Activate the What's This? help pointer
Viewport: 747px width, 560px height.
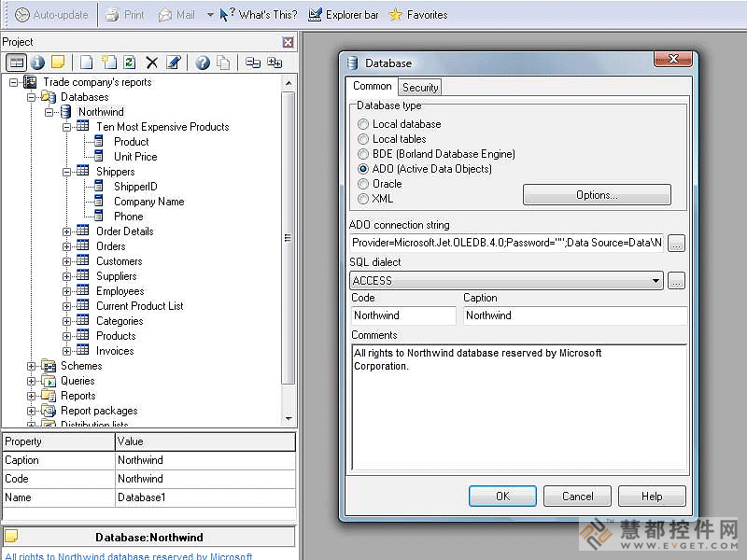(259, 15)
